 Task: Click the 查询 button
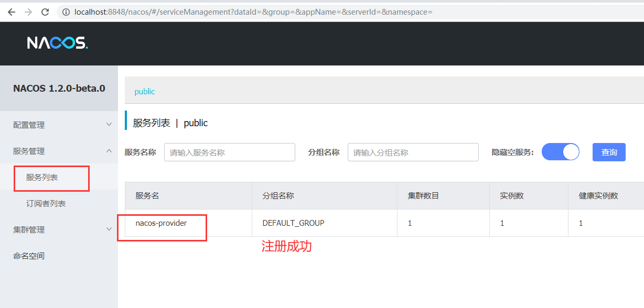pos(609,152)
